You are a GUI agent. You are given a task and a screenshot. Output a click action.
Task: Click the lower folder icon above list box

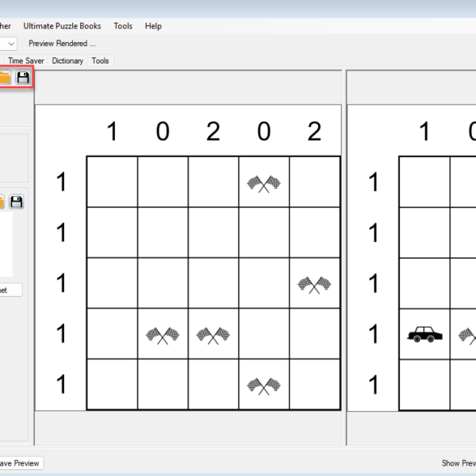[x=2, y=202]
